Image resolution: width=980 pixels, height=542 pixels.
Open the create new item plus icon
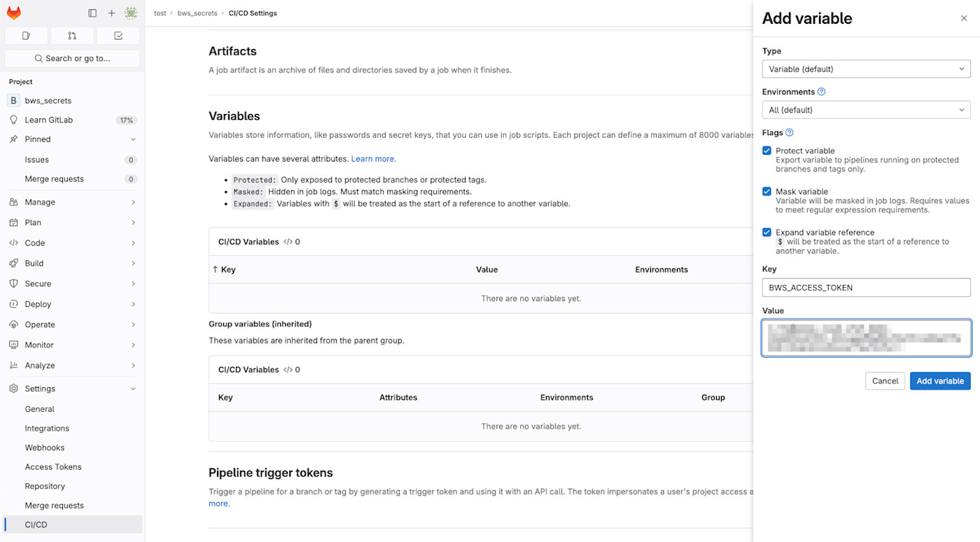click(x=111, y=13)
